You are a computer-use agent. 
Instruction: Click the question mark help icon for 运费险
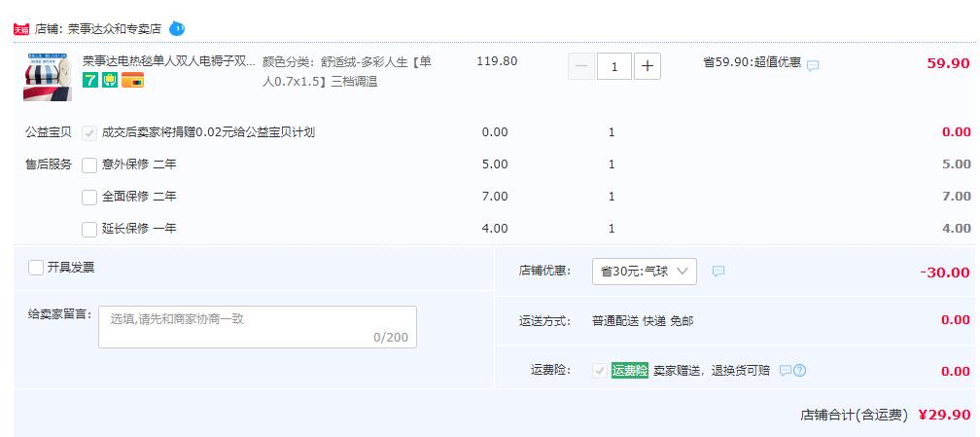[x=799, y=371]
